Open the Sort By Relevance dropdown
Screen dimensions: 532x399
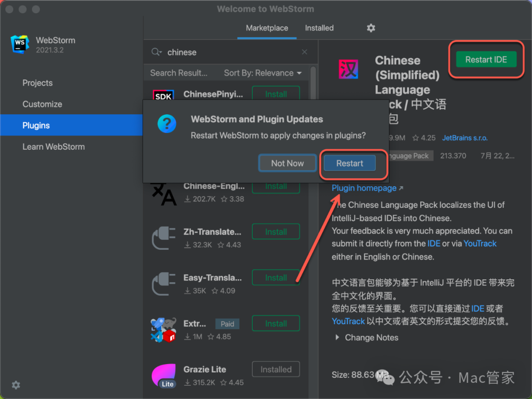click(x=262, y=73)
